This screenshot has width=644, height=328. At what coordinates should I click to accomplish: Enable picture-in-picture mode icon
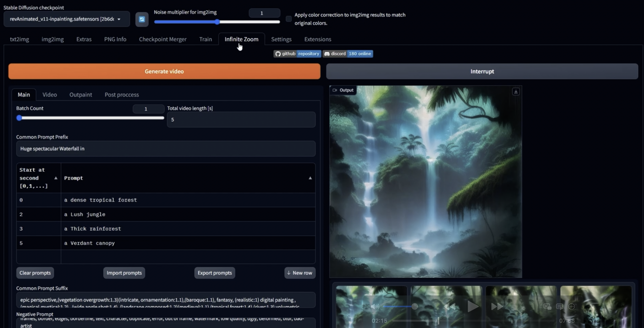coord(547,306)
